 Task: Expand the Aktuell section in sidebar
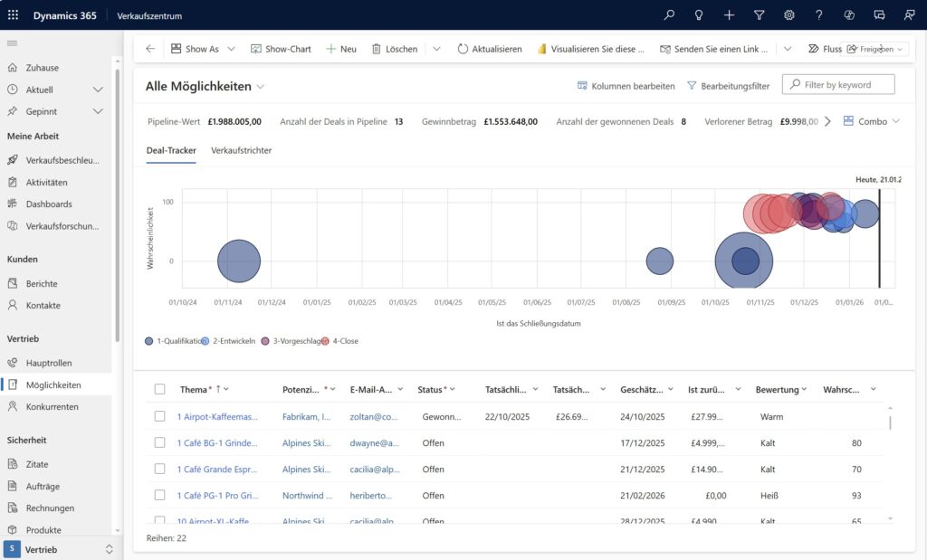pyautogui.click(x=98, y=90)
